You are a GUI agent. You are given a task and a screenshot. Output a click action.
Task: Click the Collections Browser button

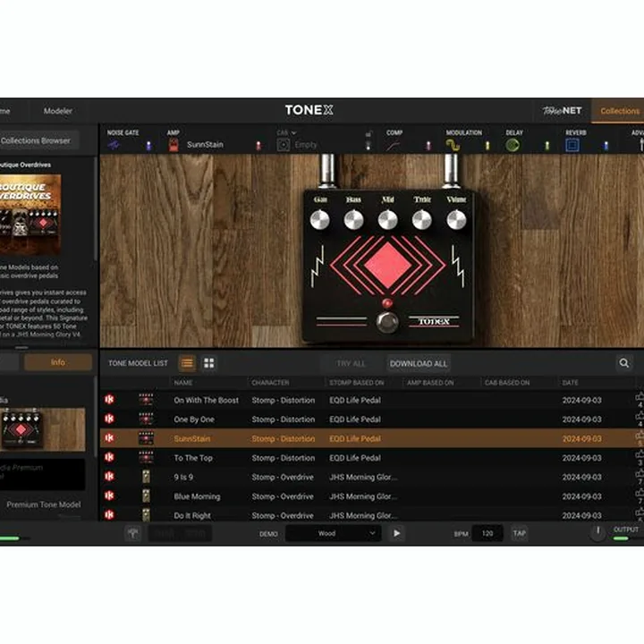point(38,140)
